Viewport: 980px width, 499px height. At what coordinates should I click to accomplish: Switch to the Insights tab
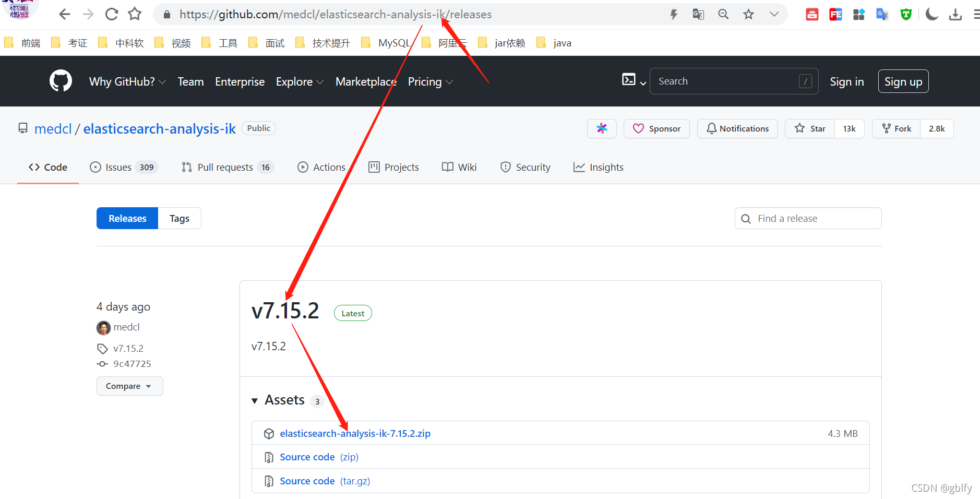click(598, 167)
